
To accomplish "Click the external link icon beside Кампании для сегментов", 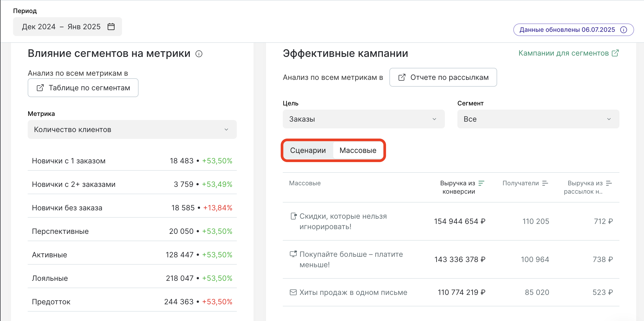I will point(616,53).
